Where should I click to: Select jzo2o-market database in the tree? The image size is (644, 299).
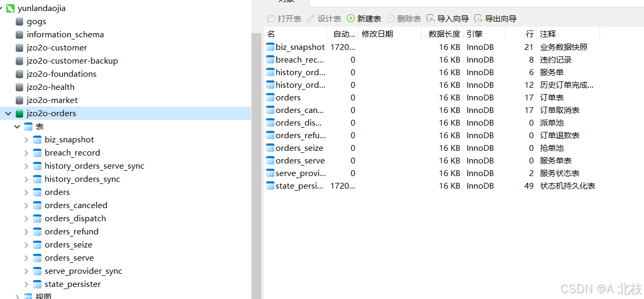point(52,100)
